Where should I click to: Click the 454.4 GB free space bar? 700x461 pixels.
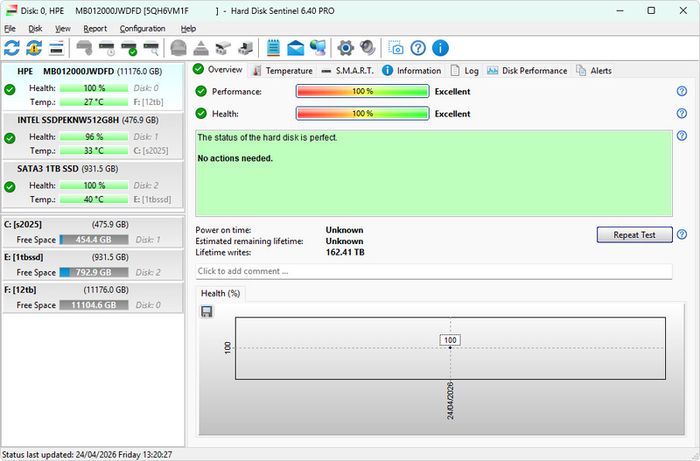tap(94, 240)
